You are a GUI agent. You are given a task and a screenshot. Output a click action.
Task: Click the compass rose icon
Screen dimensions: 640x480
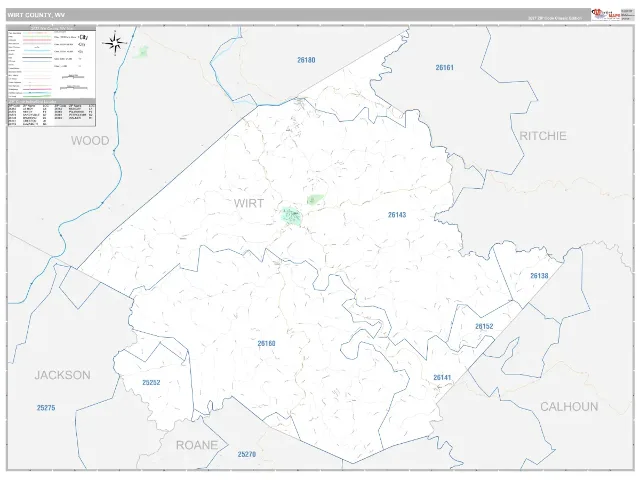pos(115,43)
